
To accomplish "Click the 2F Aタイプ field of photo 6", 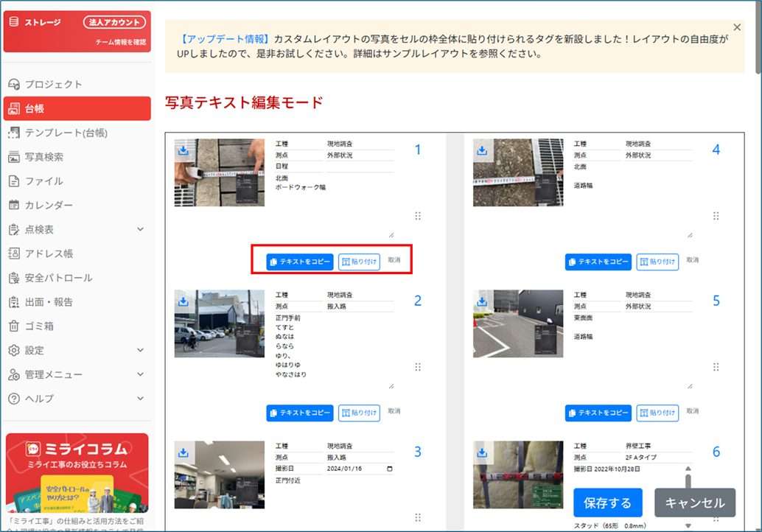I will click(658, 458).
